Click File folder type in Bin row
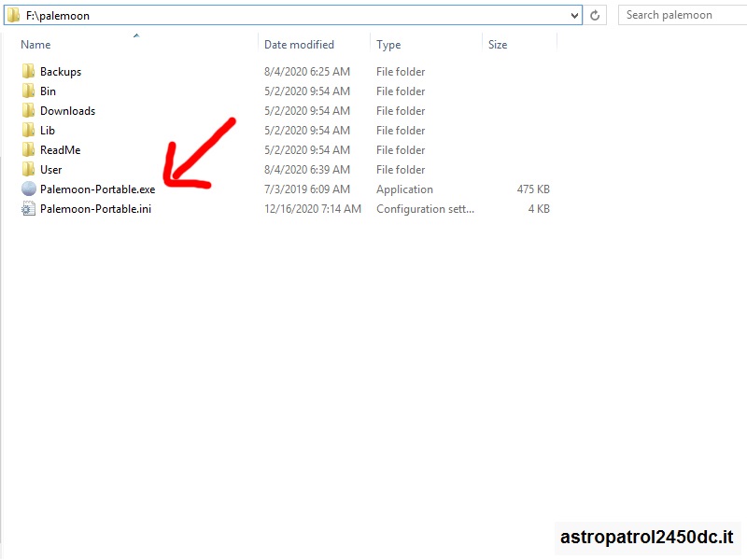 coord(401,91)
